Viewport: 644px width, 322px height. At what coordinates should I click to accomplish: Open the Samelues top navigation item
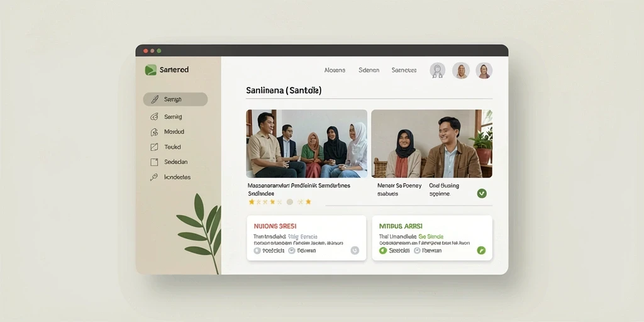coord(404,70)
